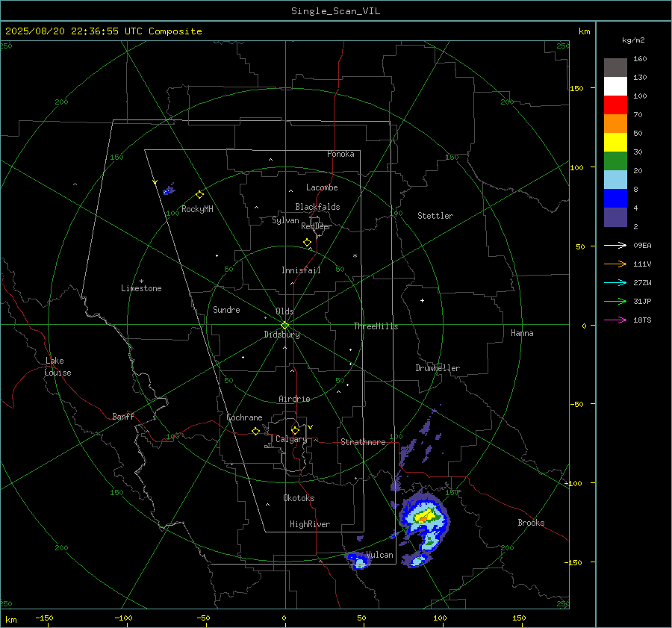The image size is (672, 628).
Task: Click the 27ZW legend label
Action: 642,282
